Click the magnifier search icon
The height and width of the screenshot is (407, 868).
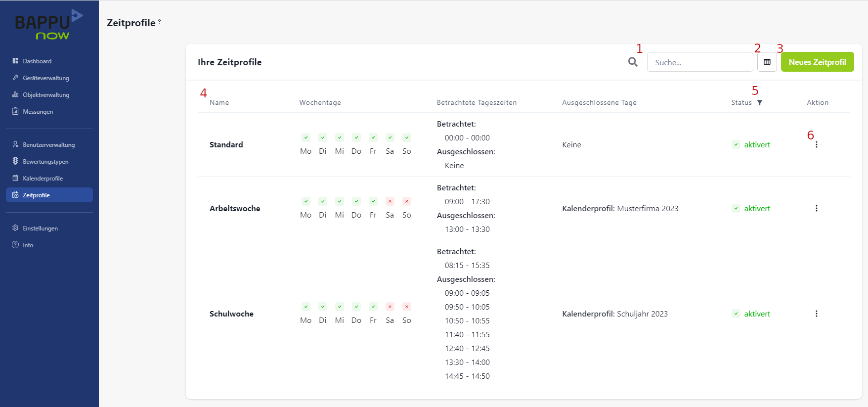[633, 62]
